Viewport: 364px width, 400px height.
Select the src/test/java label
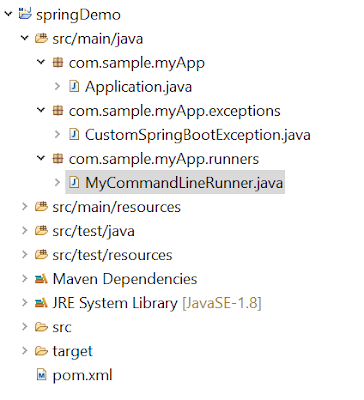93,231
